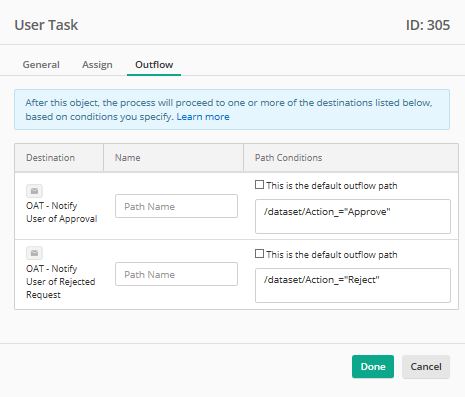
Task: Focus Path Name field for Rejected Request destination
Action: pyautogui.click(x=176, y=274)
